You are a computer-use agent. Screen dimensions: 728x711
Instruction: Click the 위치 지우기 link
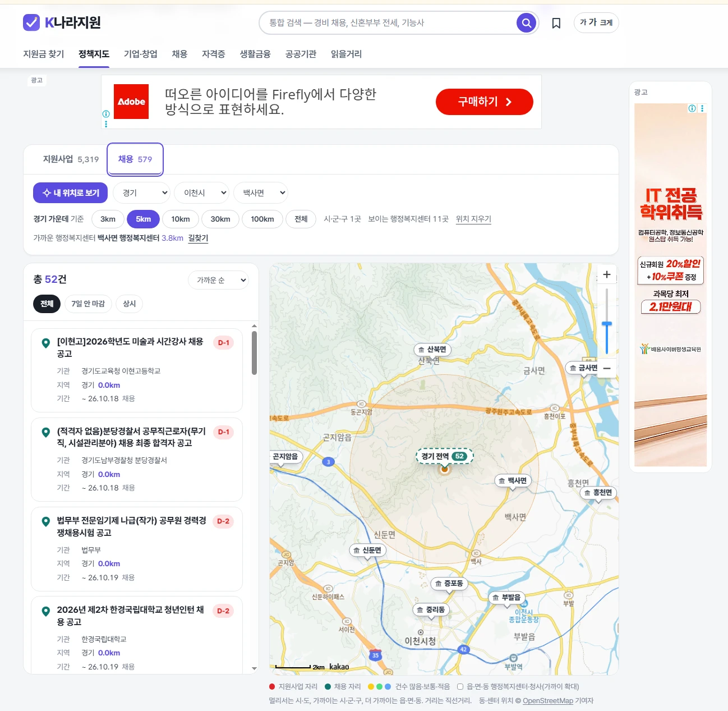473,219
